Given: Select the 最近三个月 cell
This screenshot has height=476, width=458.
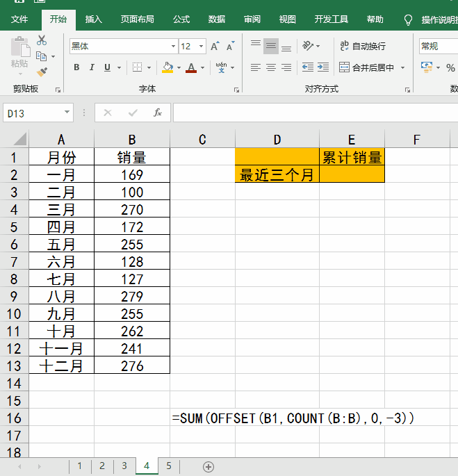Looking at the screenshot, I should point(277,174).
